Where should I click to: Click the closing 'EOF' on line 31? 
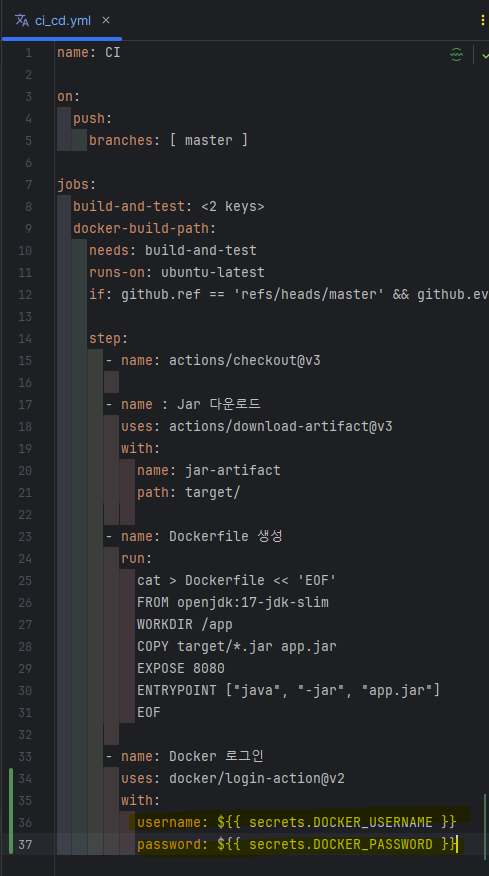149,712
